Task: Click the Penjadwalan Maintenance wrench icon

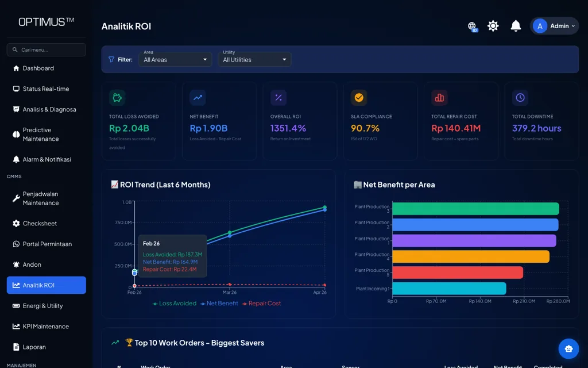Action: coord(16,198)
